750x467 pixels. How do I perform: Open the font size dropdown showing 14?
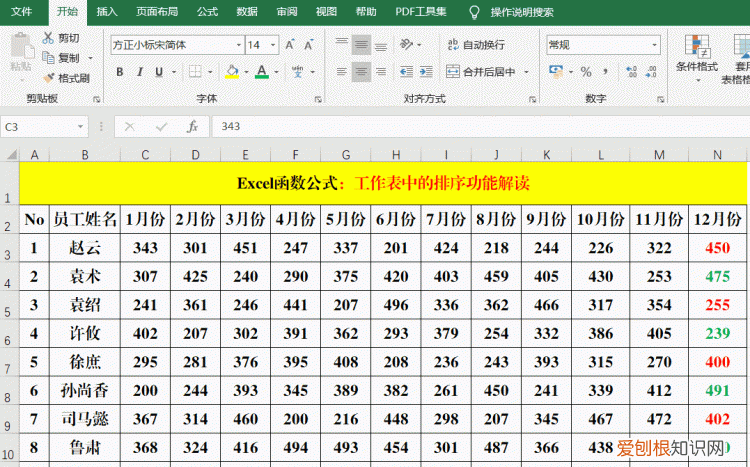click(273, 45)
